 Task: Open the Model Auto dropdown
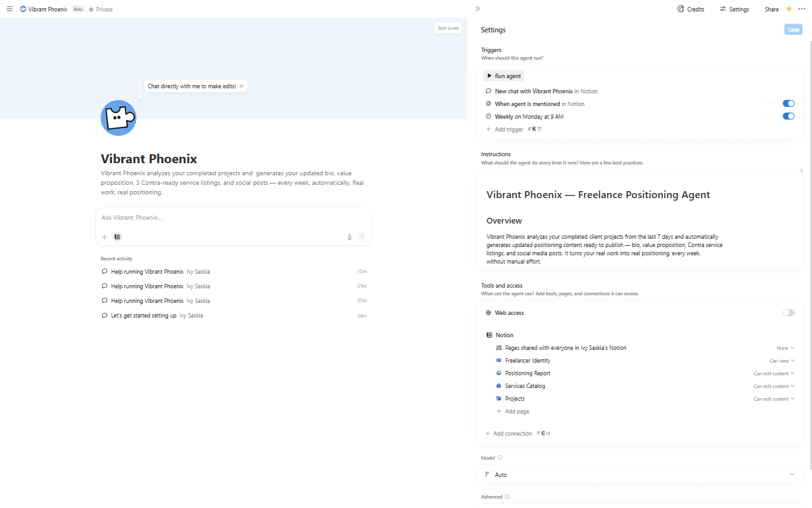click(639, 474)
